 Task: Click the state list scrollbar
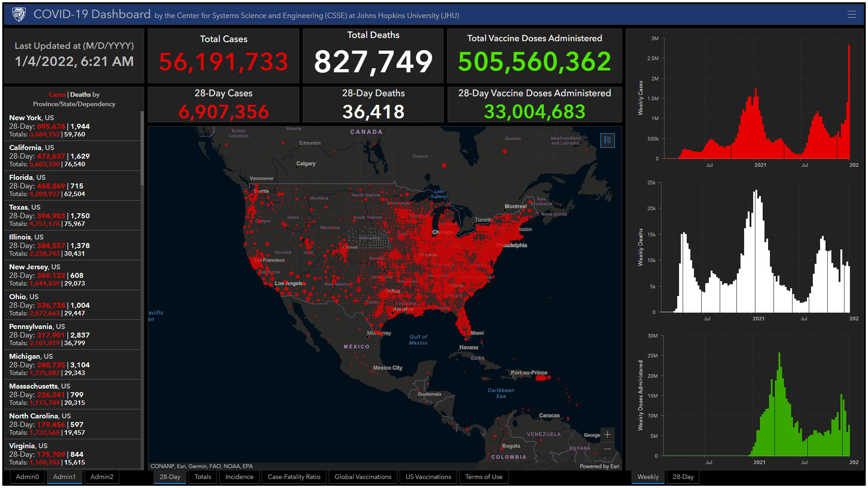coord(142,149)
